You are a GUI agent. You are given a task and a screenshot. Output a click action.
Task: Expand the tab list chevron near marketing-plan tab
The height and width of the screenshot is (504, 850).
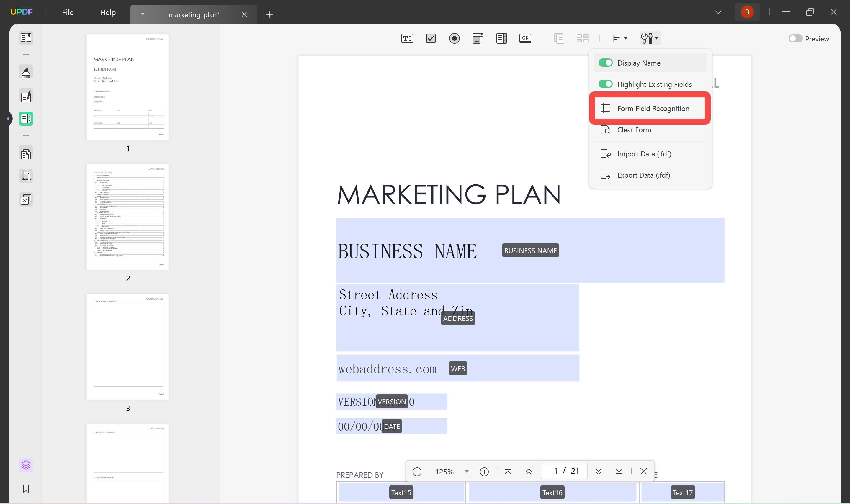143,14
